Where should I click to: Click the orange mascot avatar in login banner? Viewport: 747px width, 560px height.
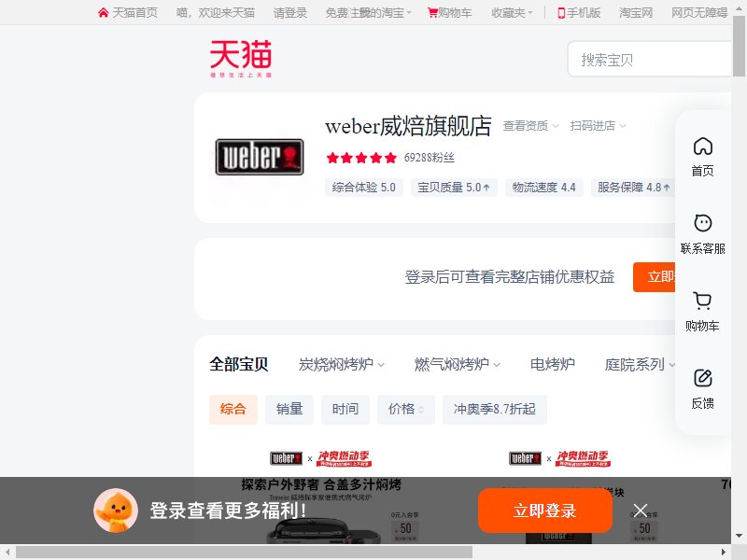(116, 510)
